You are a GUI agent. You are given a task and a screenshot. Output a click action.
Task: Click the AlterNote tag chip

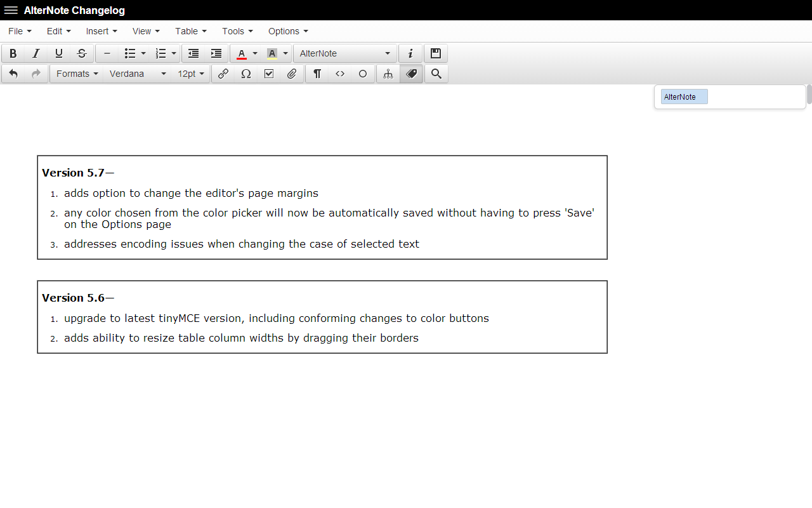click(684, 97)
